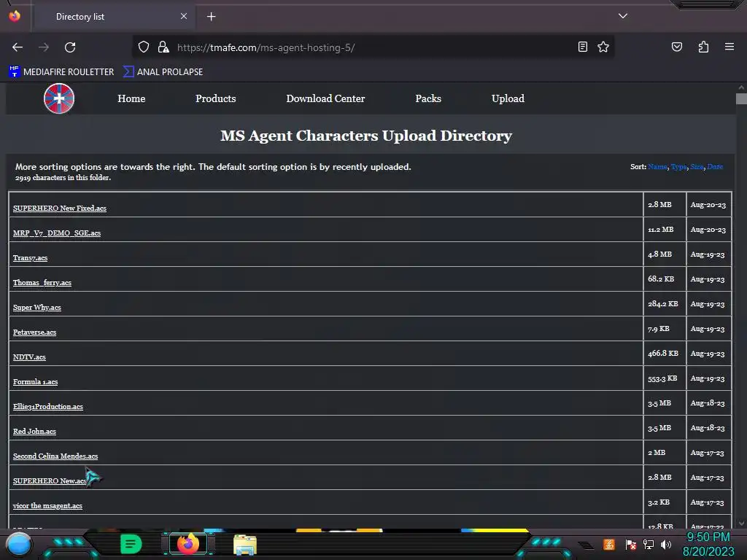Sort the directory by Size
Viewport: 747px width, 560px height.
tap(697, 167)
